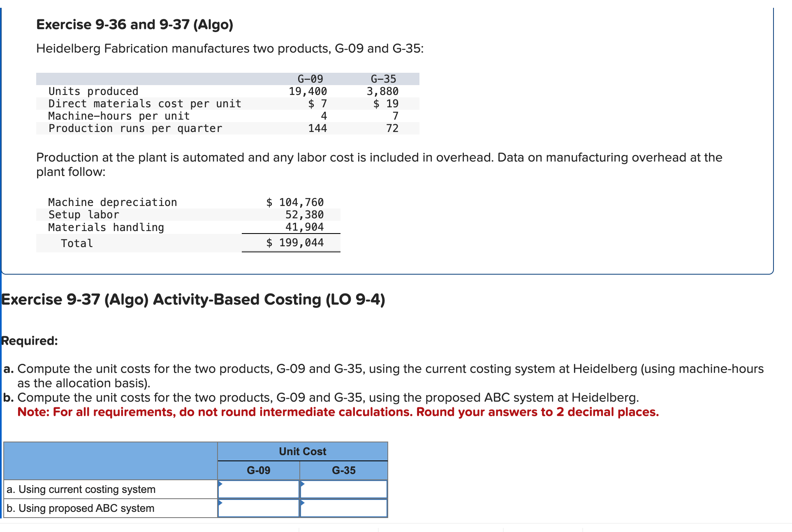Click the G-35 column header
Screen dimensions: 792x532
(344, 470)
